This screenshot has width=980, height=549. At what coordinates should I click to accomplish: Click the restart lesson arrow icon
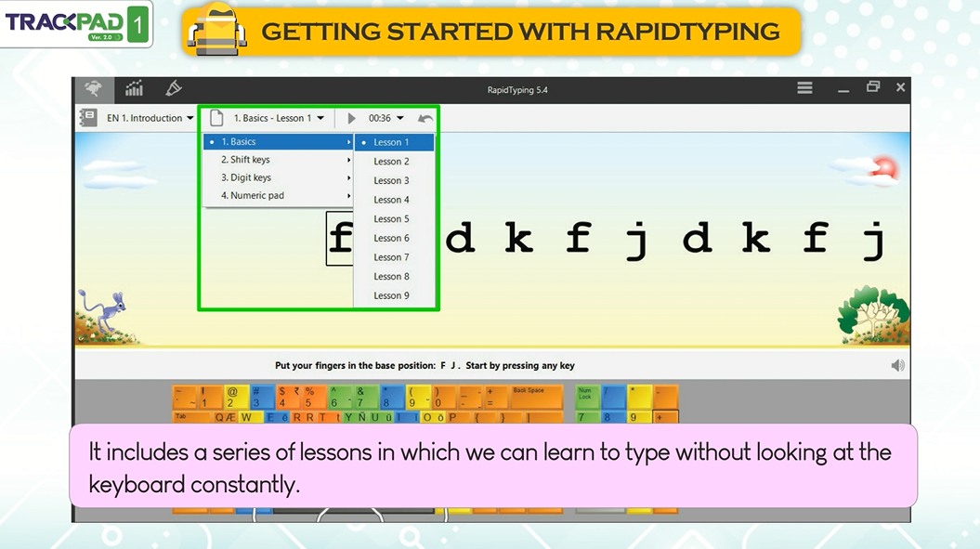425,118
